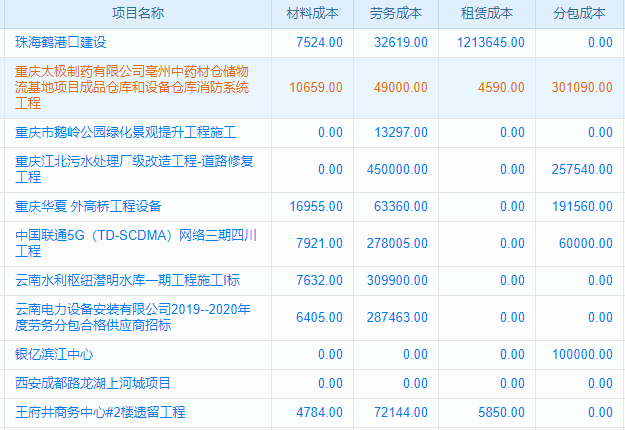Open 重庆华夏 外高桥工程设备 project

pos(88,206)
